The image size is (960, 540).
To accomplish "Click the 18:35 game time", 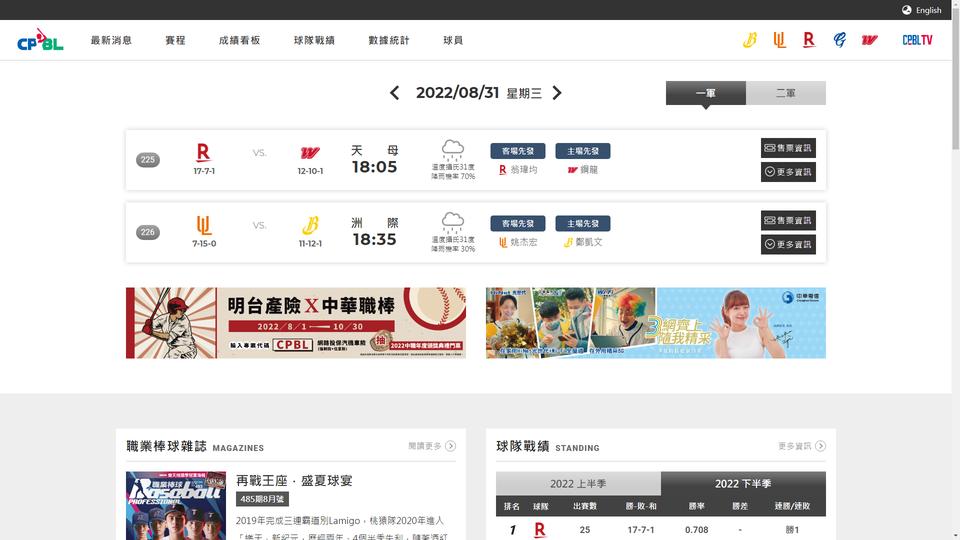I will pos(375,239).
